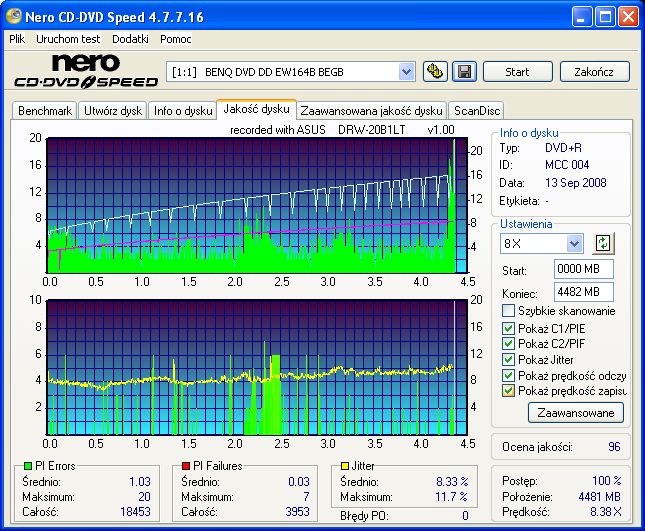The width and height of the screenshot is (645, 531).
Task: Click the quality score value 96
Action: click(x=614, y=447)
